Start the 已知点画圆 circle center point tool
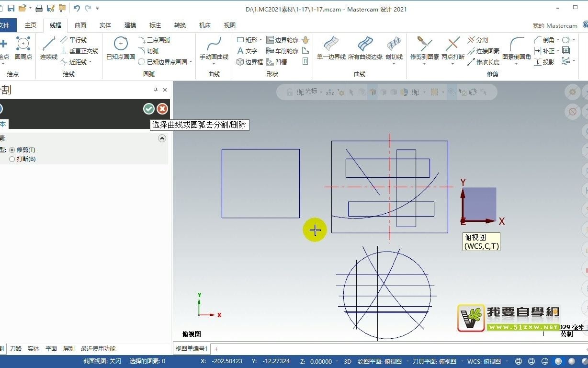Screen dimensions: 588x368 point(121,48)
